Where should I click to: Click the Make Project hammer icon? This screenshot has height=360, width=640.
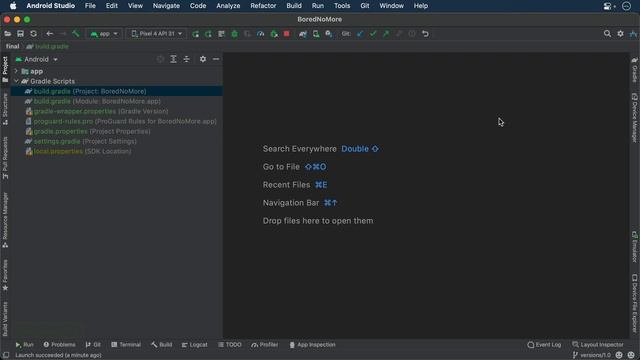coord(76,34)
